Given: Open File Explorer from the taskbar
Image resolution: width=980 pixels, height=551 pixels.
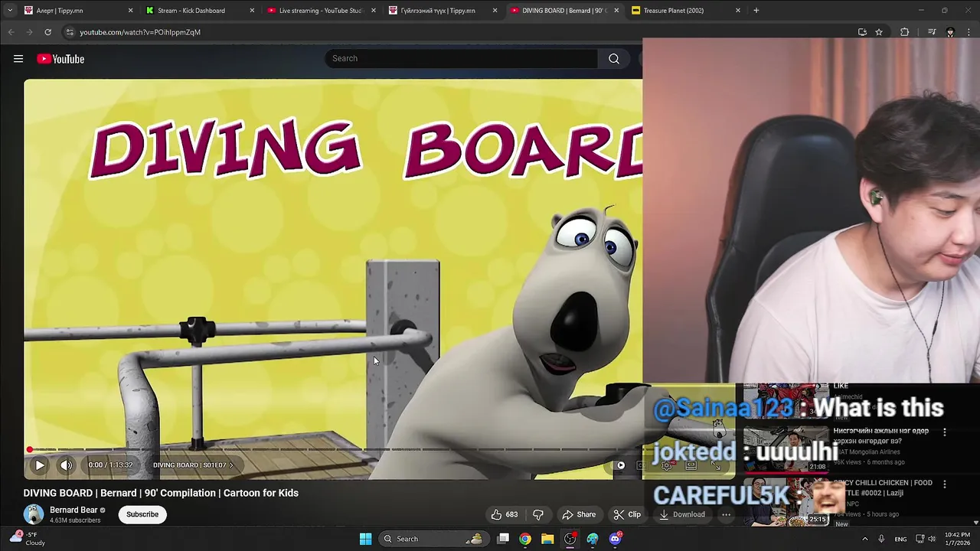Looking at the screenshot, I should 547,539.
